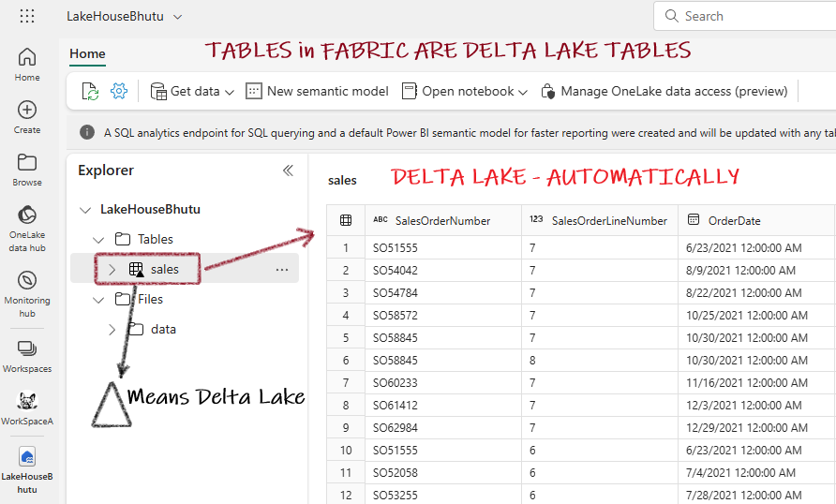Image resolution: width=836 pixels, height=504 pixels.
Task: Click cell SO60233
Action: click(443, 382)
